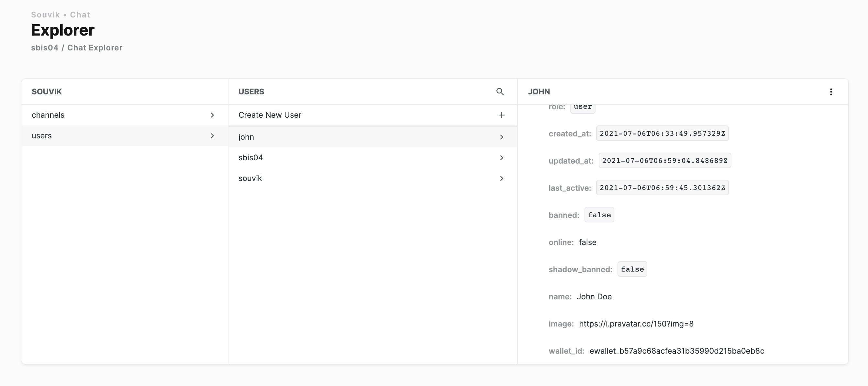Click the banned false value
This screenshot has height=386, width=868.
599,215
